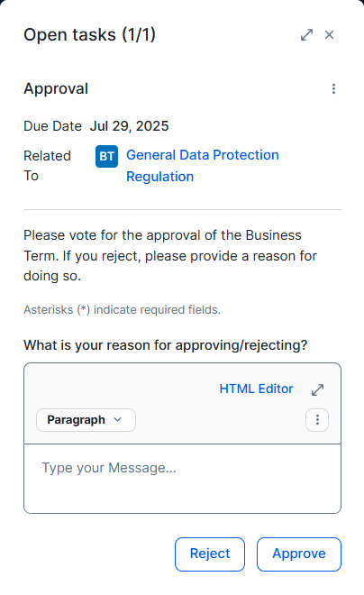Click the chevron beside Paragraph
This screenshot has width=364, height=595.
pyautogui.click(x=117, y=420)
